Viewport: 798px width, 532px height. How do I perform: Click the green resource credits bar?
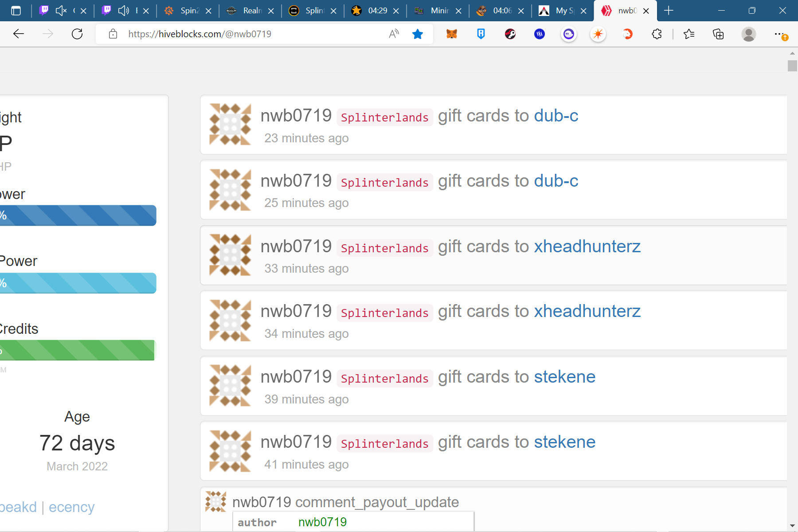tap(78, 350)
